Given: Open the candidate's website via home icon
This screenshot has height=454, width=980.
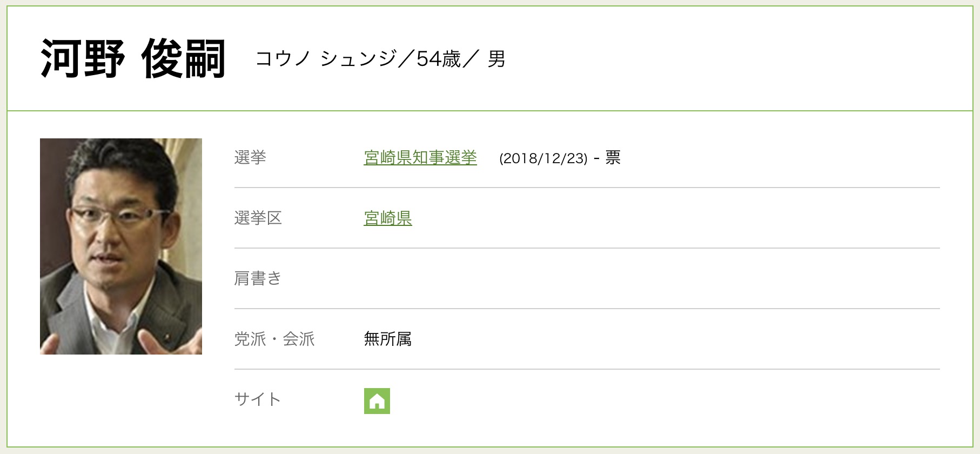Looking at the screenshot, I should tap(377, 401).
